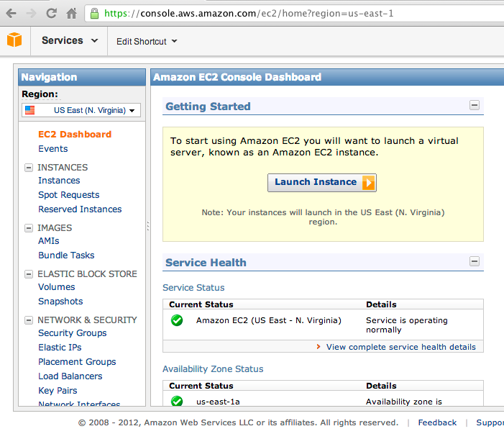This screenshot has height=439, width=504.
Task: Click the browser address bar URL
Action: (249, 14)
